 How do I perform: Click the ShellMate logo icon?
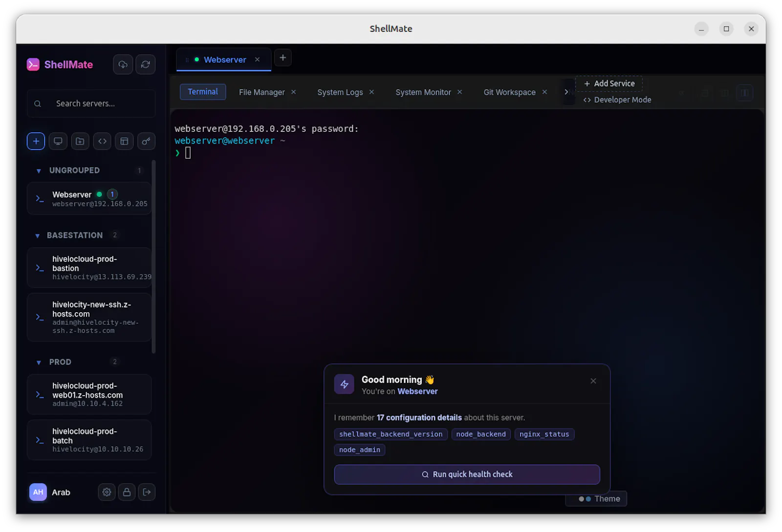[33, 64]
